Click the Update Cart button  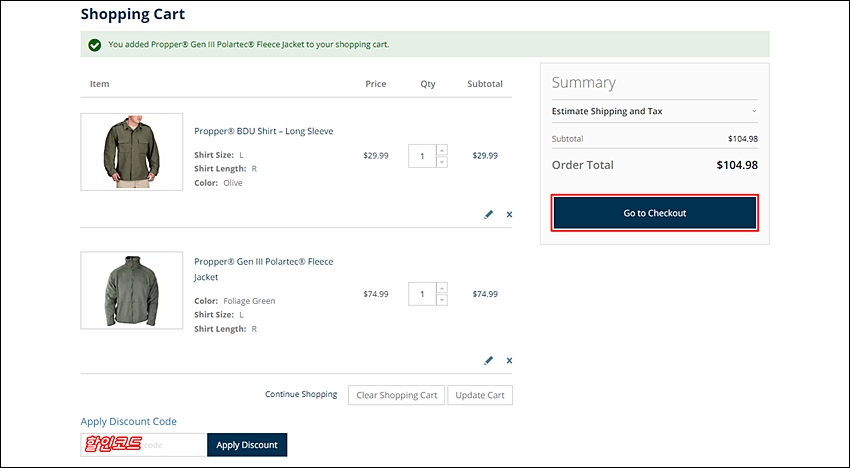480,395
